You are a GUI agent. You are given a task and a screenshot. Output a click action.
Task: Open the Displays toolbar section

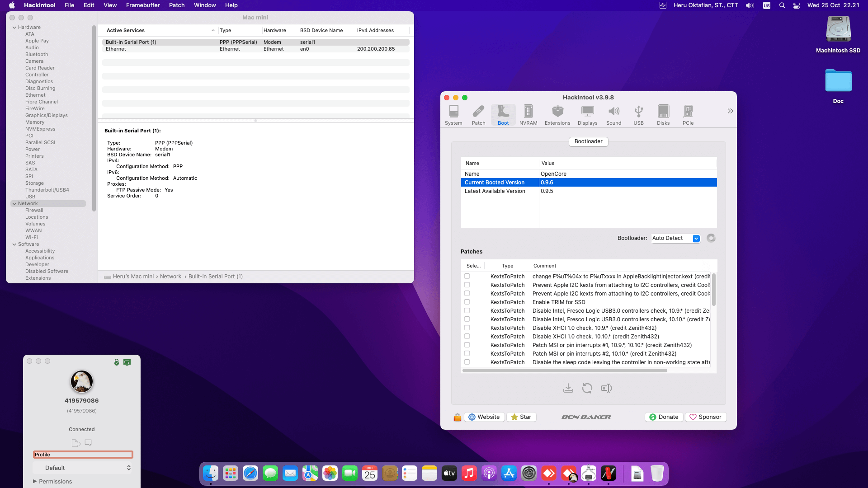[587, 115]
